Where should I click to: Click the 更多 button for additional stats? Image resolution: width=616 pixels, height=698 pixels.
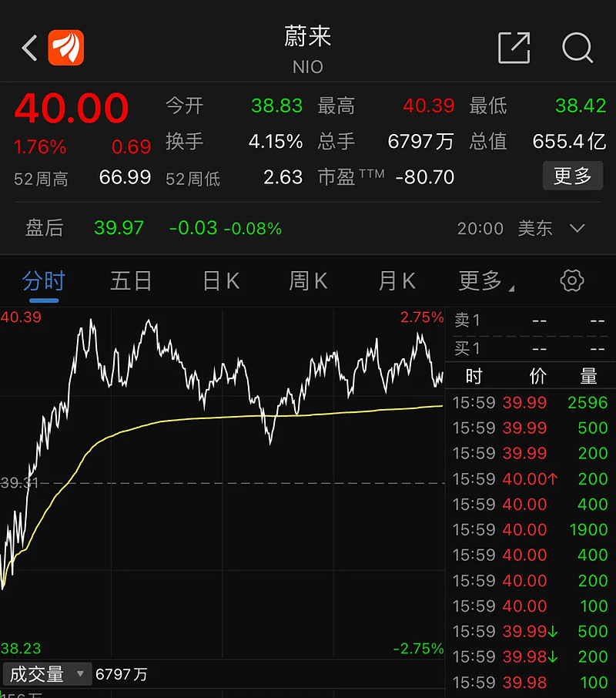(x=573, y=176)
